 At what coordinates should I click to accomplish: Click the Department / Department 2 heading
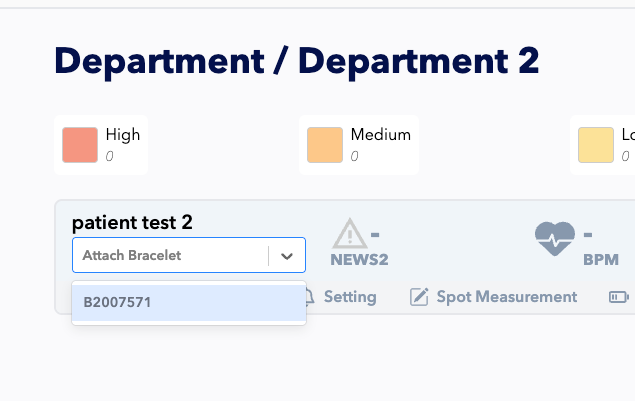pyautogui.click(x=297, y=62)
